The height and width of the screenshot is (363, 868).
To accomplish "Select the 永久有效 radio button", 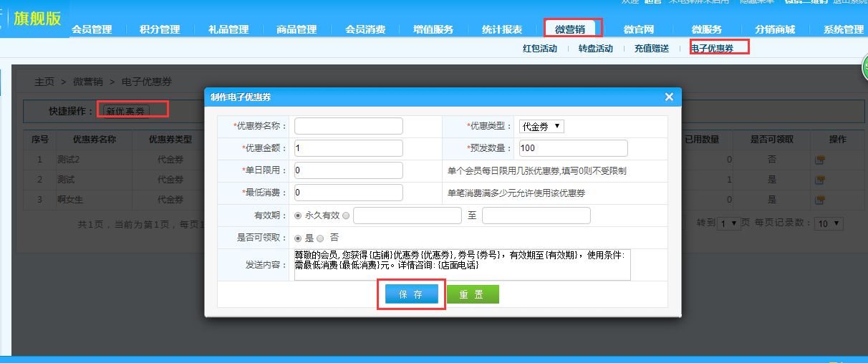I will click(x=298, y=216).
